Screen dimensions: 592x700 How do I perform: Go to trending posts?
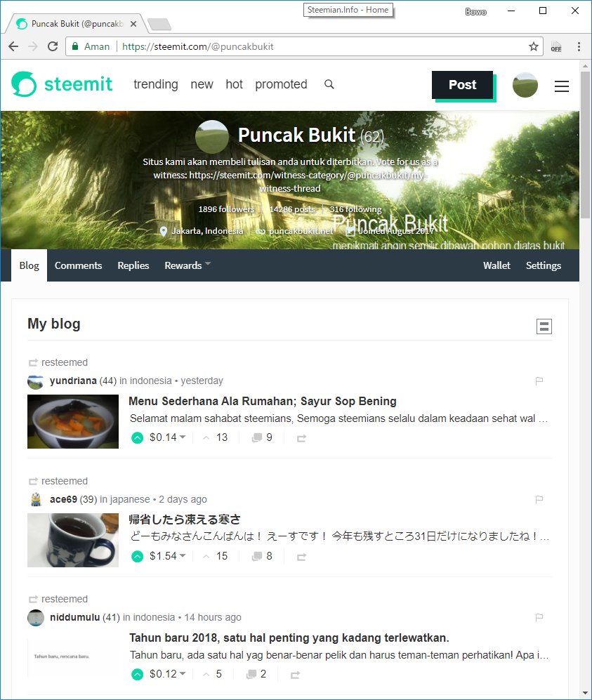156,84
